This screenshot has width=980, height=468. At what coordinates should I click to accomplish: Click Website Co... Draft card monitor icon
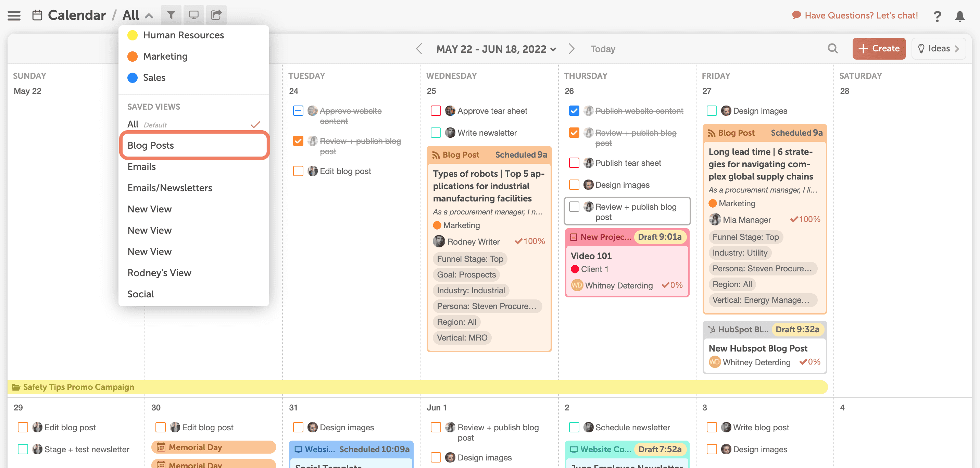pyautogui.click(x=574, y=449)
